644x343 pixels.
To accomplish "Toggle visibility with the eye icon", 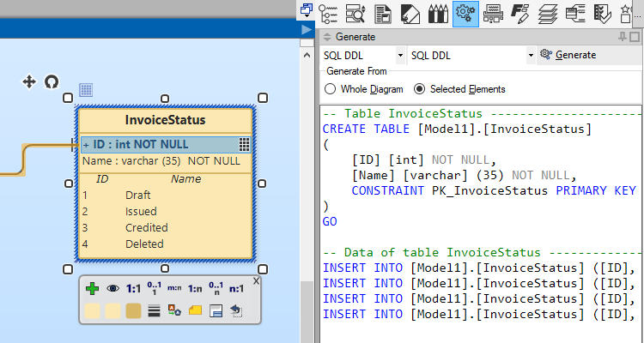I will [x=112, y=290].
